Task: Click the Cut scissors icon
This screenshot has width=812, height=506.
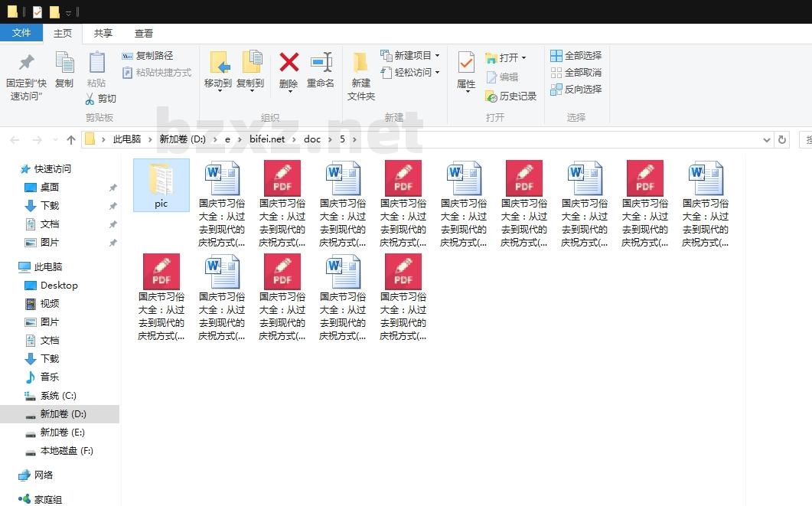Action: click(x=90, y=99)
